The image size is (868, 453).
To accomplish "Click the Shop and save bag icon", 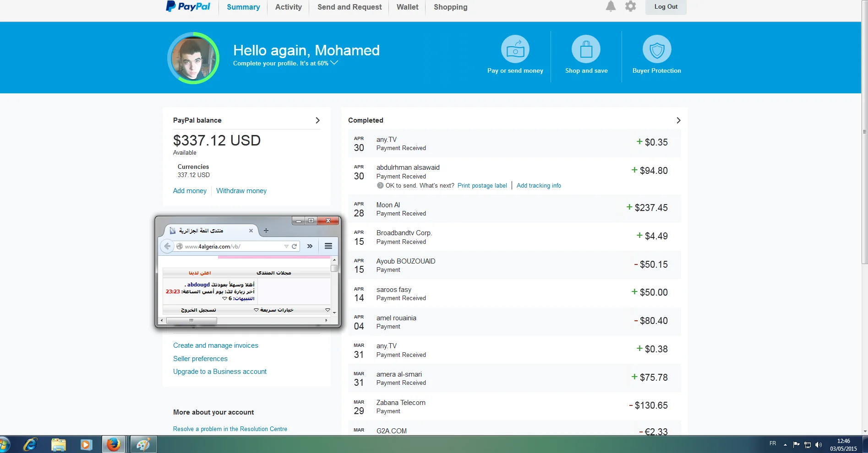I will click(x=586, y=49).
